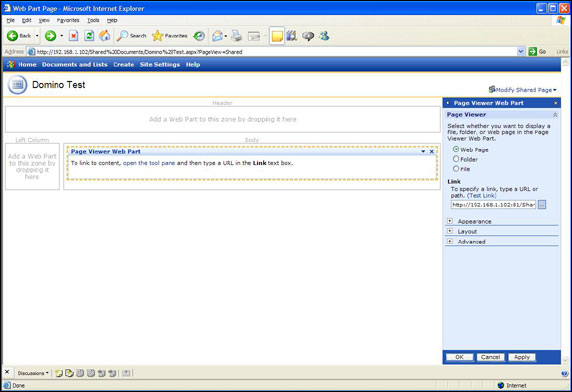Go to Documents and Lists in navigation

point(74,65)
